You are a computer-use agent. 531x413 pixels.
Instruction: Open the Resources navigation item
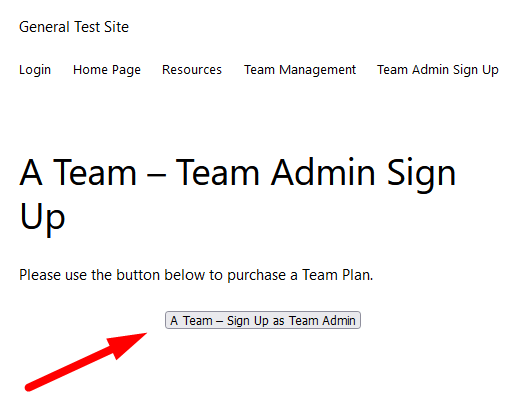pos(192,70)
